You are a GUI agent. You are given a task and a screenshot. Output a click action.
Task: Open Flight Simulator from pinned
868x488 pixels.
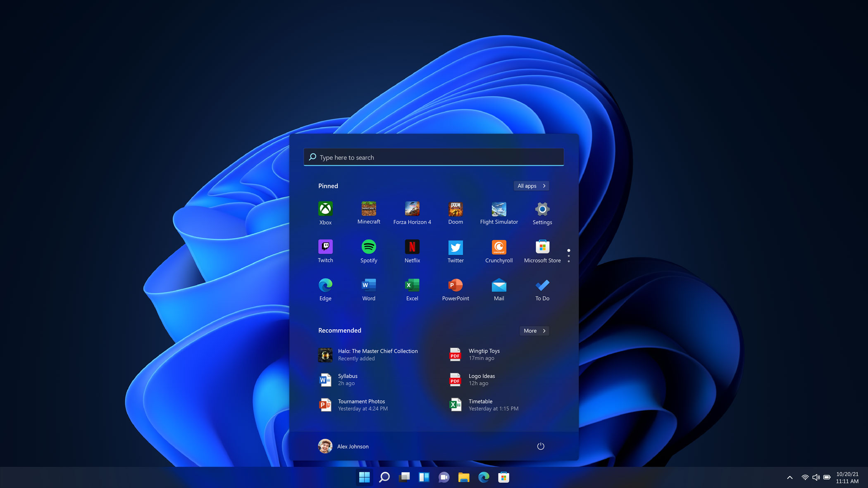coord(499,213)
